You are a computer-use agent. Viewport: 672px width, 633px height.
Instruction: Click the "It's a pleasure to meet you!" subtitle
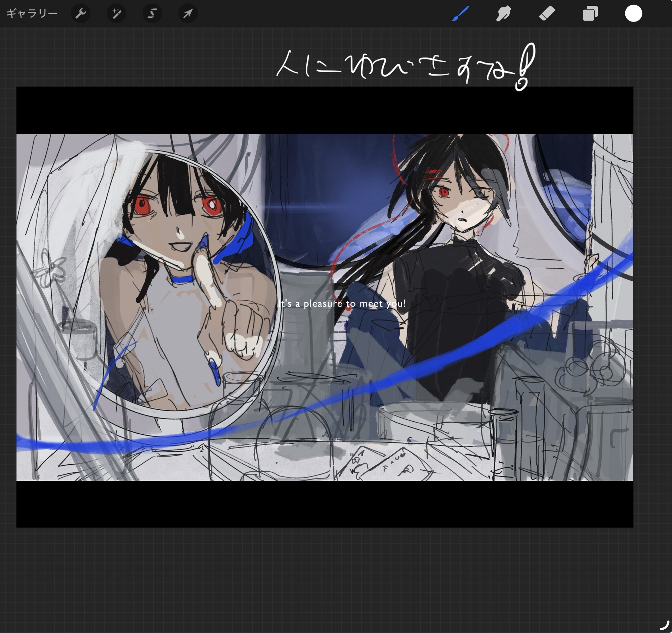(342, 303)
